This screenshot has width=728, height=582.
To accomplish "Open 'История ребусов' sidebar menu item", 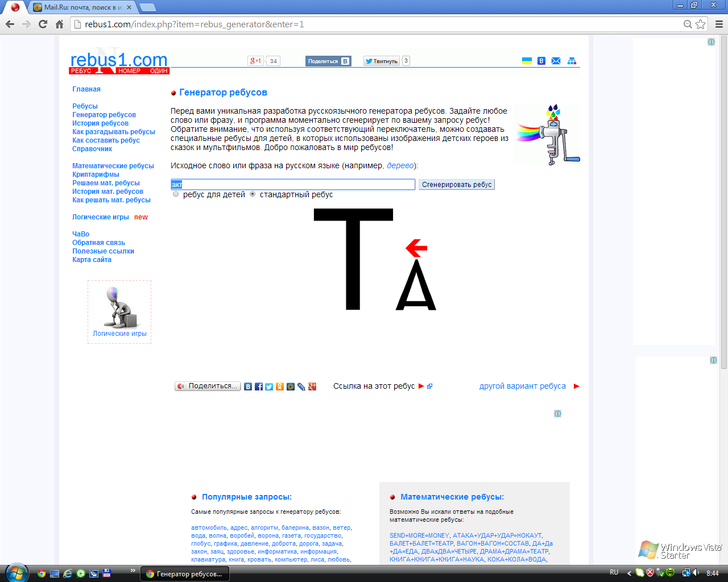I will tap(100, 123).
